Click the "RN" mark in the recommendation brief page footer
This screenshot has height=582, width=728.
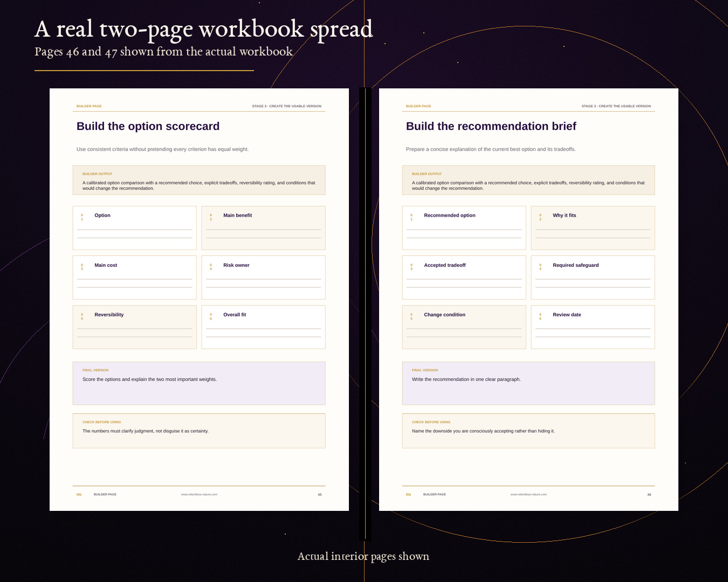tap(408, 495)
